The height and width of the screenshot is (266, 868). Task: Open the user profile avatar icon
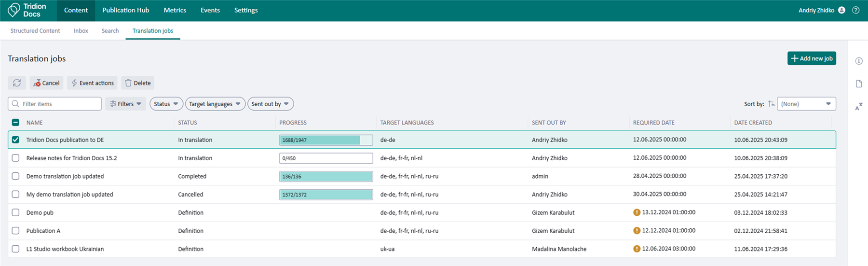pos(841,10)
